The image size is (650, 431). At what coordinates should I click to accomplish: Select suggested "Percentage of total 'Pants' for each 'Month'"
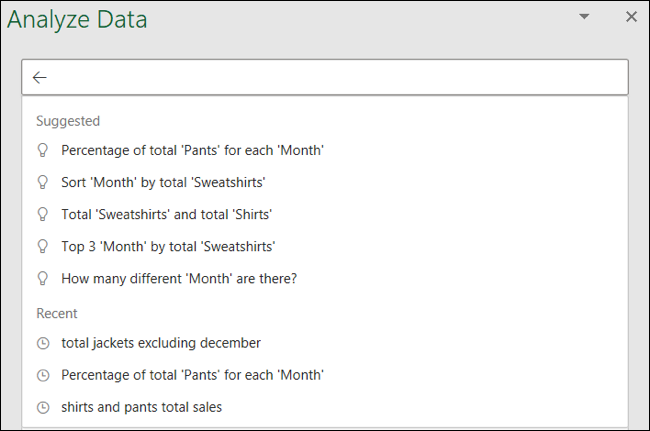click(x=192, y=150)
